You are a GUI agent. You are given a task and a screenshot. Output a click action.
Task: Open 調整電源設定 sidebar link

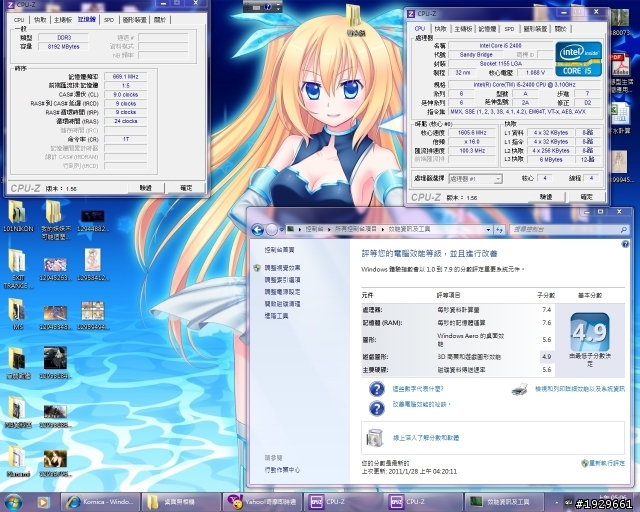click(282, 292)
